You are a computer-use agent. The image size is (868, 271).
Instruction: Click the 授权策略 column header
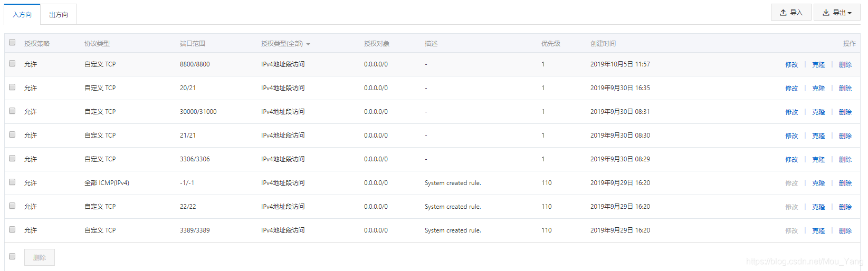(37, 44)
